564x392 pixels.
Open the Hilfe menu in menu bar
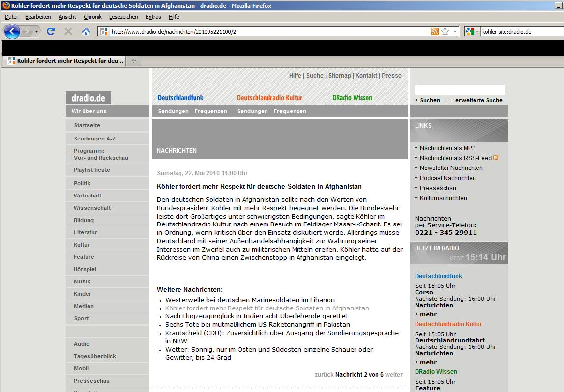coord(174,17)
